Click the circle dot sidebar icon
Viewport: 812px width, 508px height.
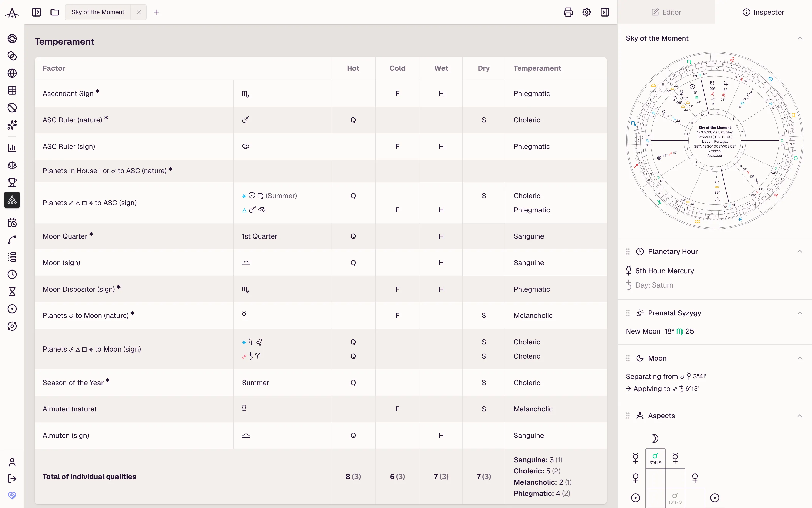[x=12, y=309]
